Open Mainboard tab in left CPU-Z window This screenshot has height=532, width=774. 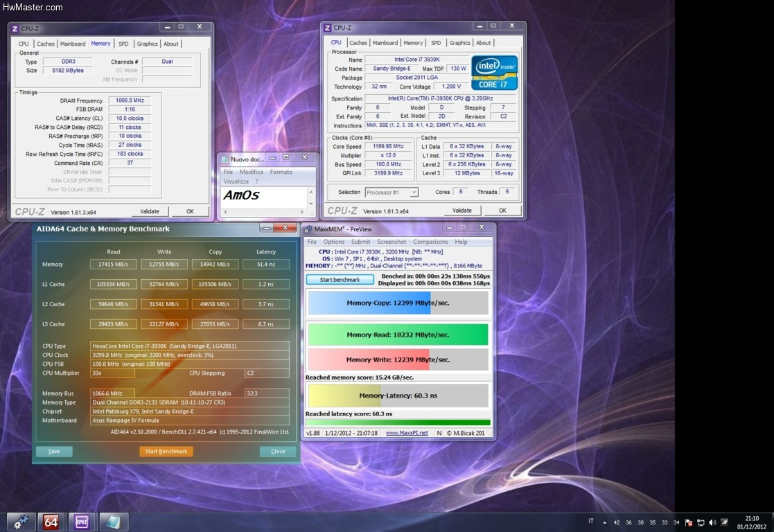point(73,44)
